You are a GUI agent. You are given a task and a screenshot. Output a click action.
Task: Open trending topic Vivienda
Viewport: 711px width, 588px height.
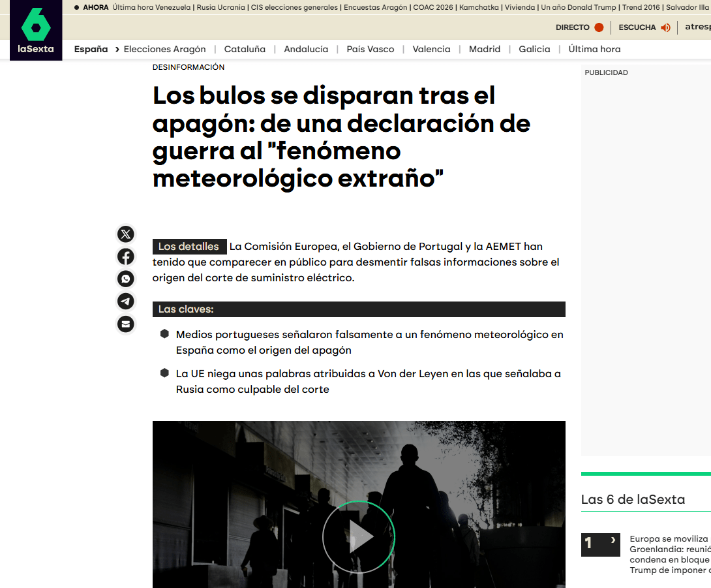[520, 7]
